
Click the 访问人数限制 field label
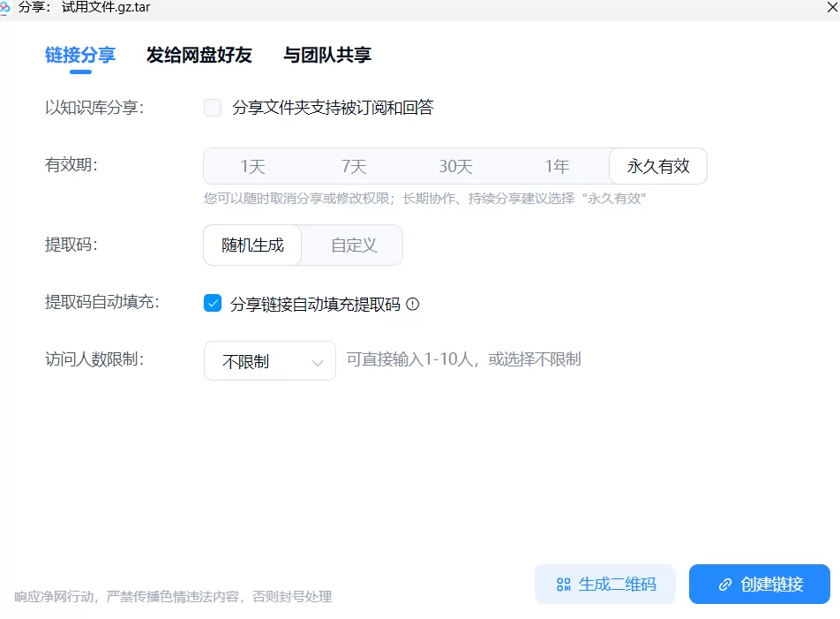coord(94,359)
